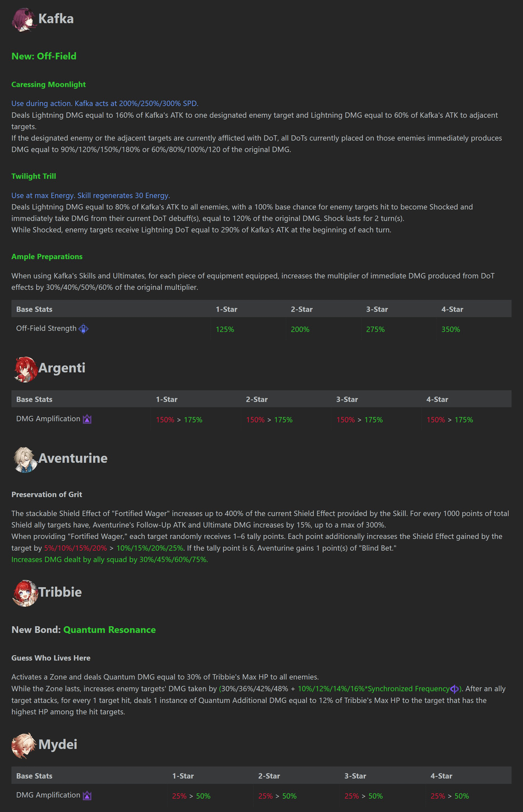Click the Synchronized Frequency icon
Image resolution: width=523 pixels, height=812 pixels.
coord(454,689)
